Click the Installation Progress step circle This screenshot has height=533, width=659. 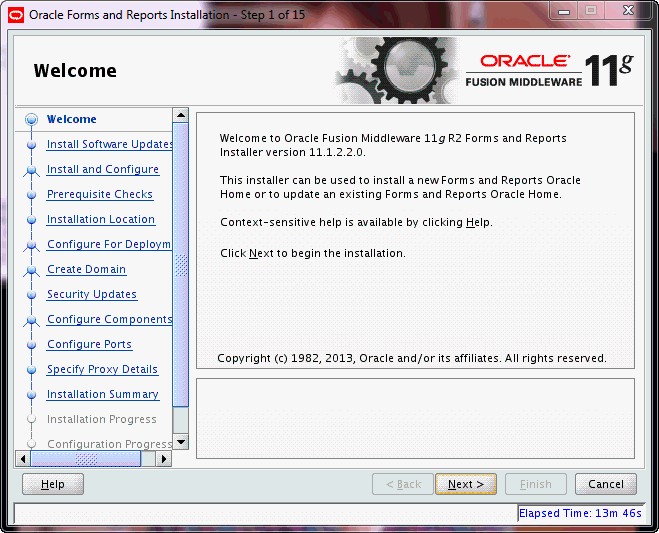tap(31, 419)
